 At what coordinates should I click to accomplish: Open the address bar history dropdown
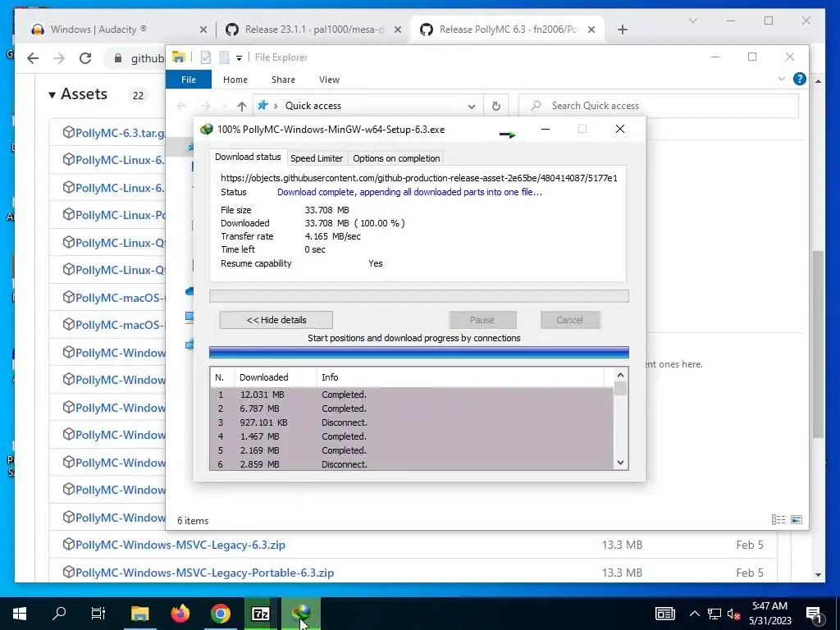[472, 106]
